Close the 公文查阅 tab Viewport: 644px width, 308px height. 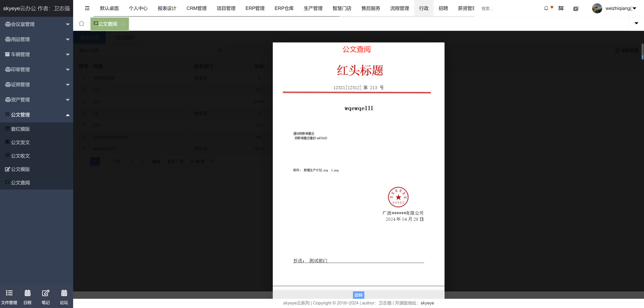[123, 24]
